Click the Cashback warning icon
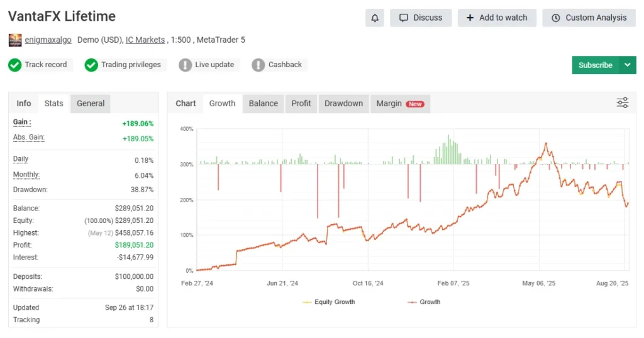The height and width of the screenshot is (338, 644). point(258,65)
